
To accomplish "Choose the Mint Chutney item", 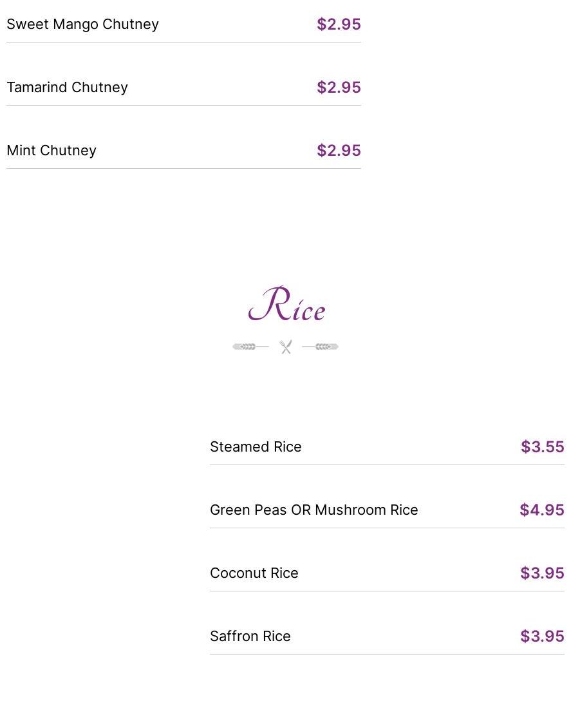I will (x=51, y=151).
